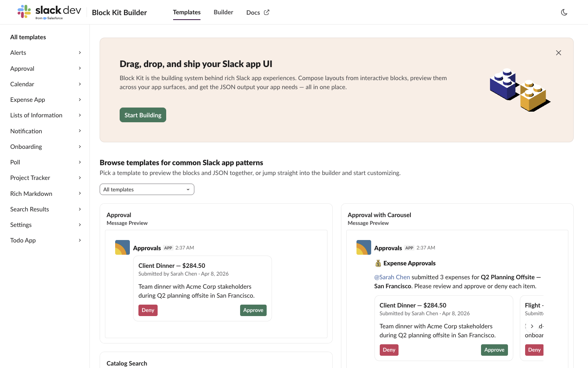Expand the Notification chevron
Screen dimensions: 588x368
pyautogui.click(x=80, y=131)
